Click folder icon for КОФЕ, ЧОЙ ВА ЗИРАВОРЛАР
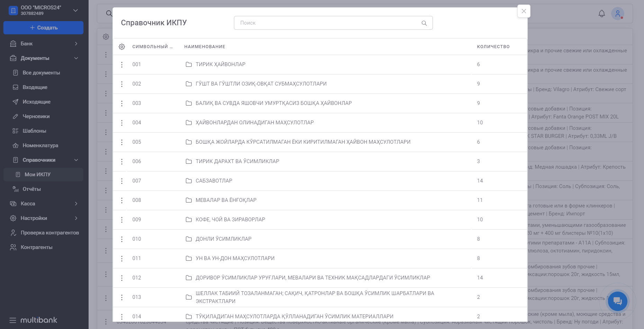 coord(189,220)
